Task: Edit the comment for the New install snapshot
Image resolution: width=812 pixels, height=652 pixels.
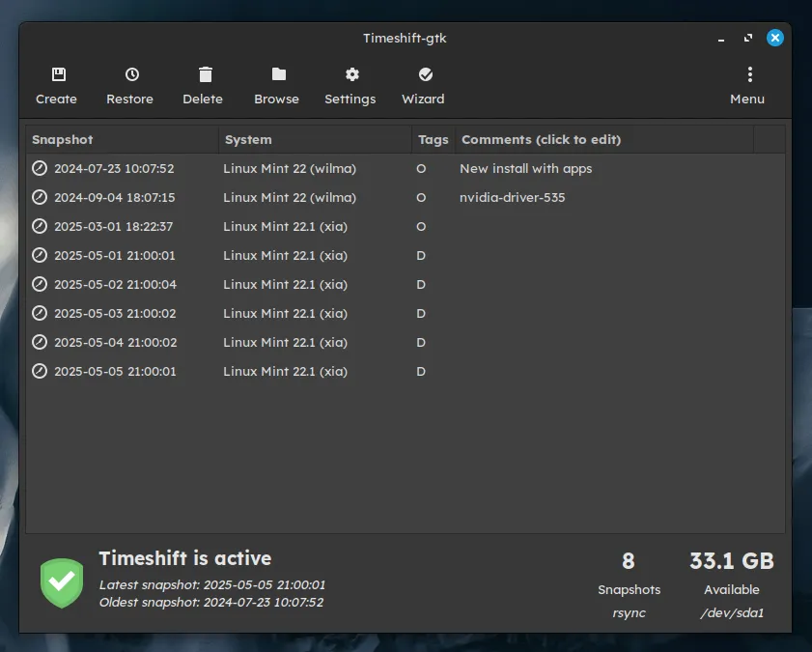Action: (x=526, y=168)
